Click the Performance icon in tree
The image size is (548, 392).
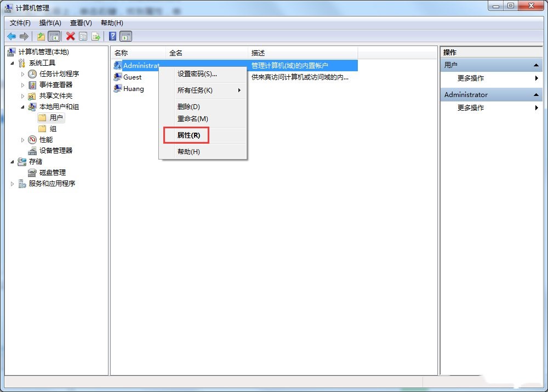32,139
